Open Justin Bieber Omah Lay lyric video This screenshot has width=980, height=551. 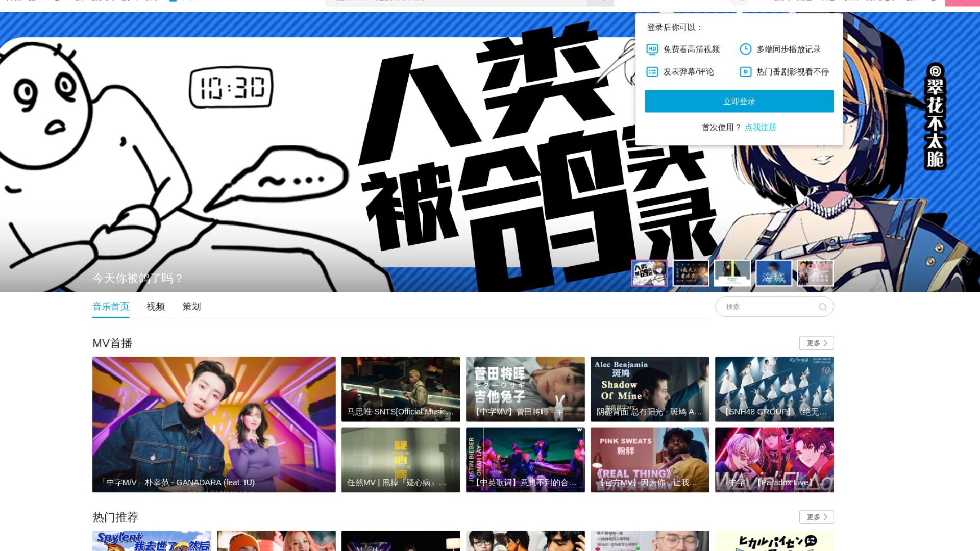(525, 460)
